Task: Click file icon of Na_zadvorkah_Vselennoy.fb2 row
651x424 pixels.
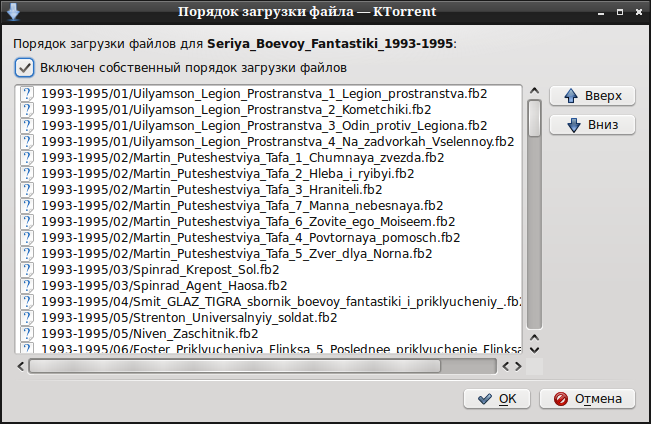Action: tap(27, 142)
